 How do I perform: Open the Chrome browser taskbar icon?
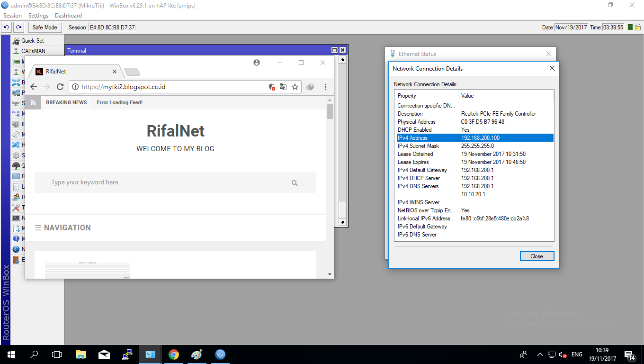point(173,355)
